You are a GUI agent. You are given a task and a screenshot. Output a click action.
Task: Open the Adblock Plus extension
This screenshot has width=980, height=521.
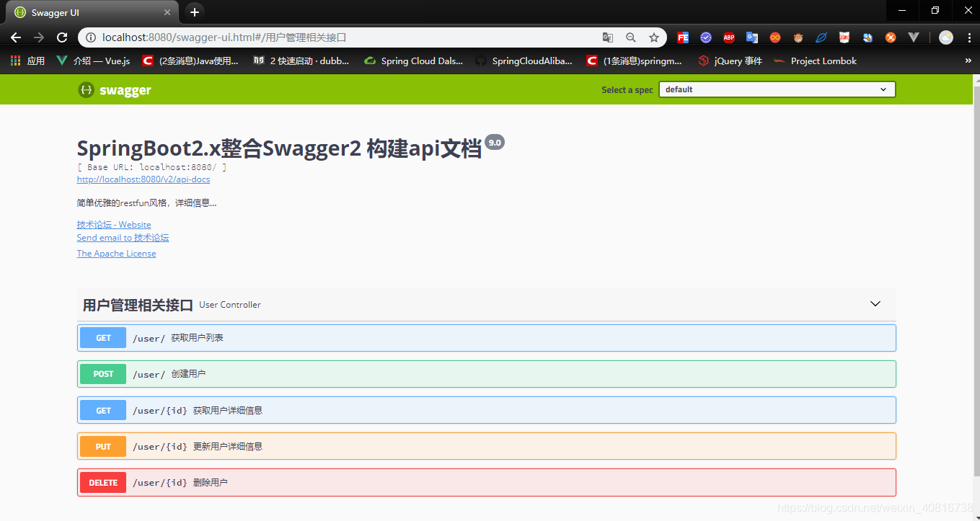(x=729, y=37)
